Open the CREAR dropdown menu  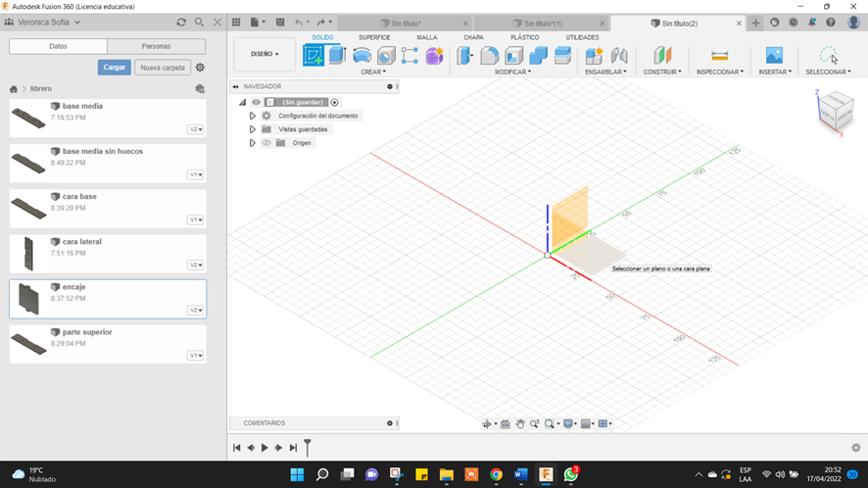point(373,72)
